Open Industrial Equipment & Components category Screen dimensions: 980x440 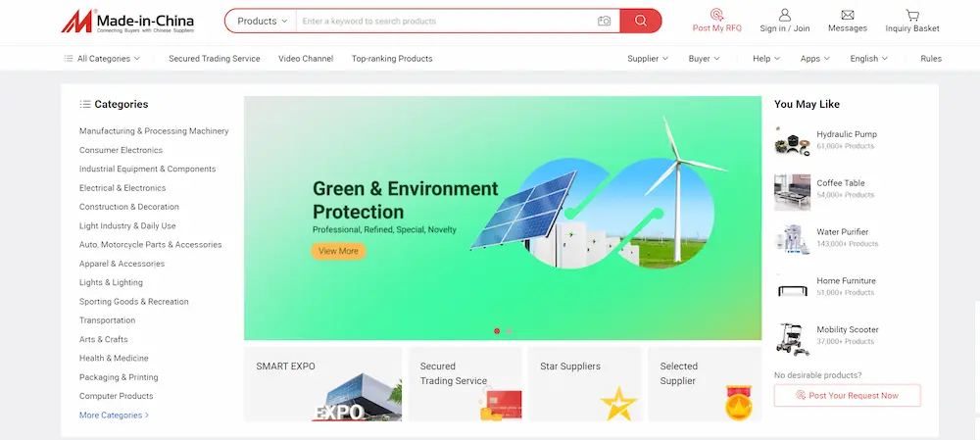pyautogui.click(x=148, y=169)
